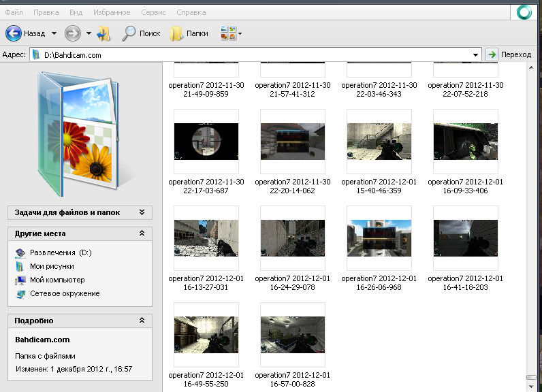Click scrollbar up arrow in file pane
This screenshot has height=392, width=542.
click(x=531, y=67)
